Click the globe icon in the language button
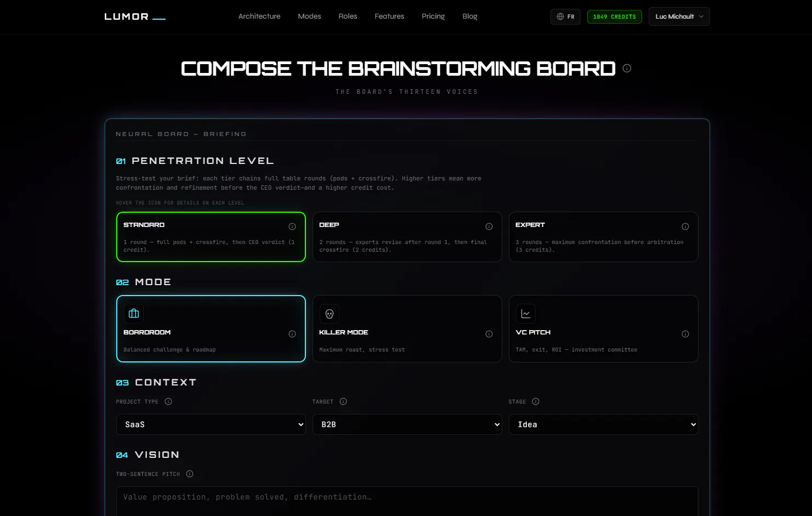This screenshot has height=516, width=812. [560, 16]
